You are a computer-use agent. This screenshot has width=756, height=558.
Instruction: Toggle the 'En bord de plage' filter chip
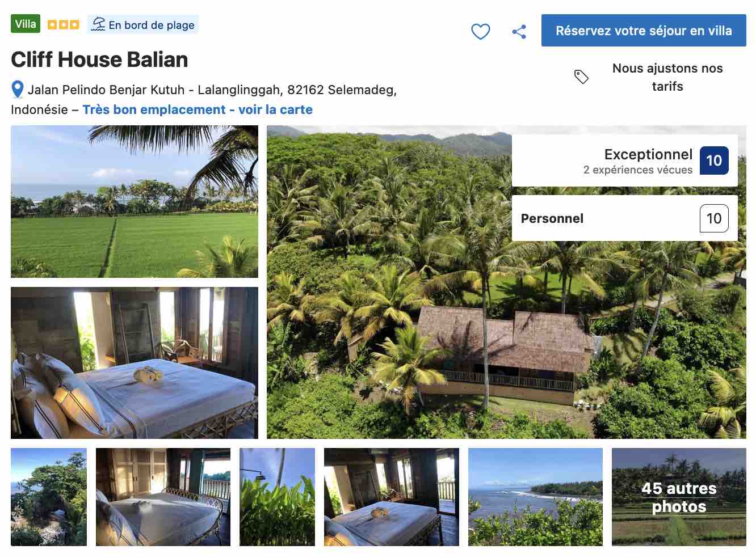coord(142,24)
